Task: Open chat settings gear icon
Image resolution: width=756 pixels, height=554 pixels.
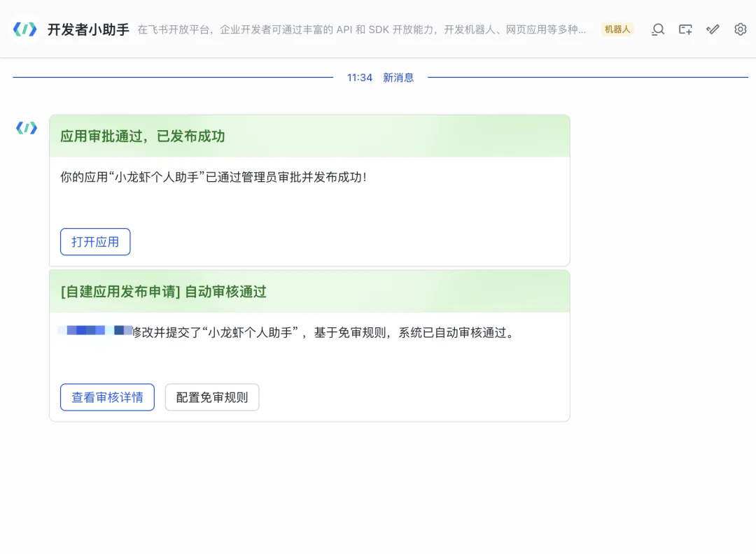Action: (x=740, y=29)
